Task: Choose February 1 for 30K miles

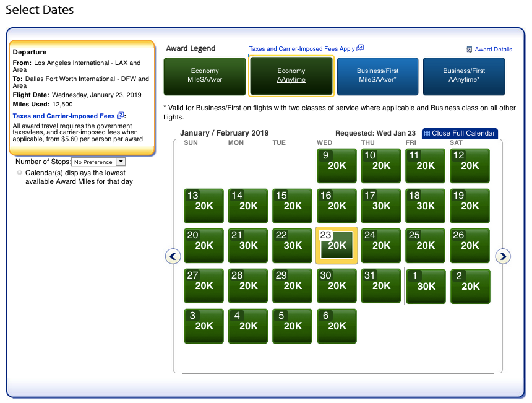Action: pyautogui.click(x=426, y=286)
